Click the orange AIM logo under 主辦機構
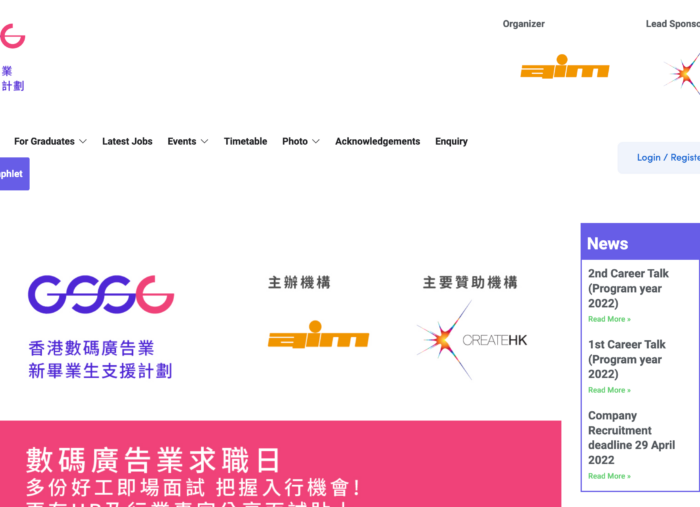The height and width of the screenshot is (507, 700). pyautogui.click(x=318, y=334)
